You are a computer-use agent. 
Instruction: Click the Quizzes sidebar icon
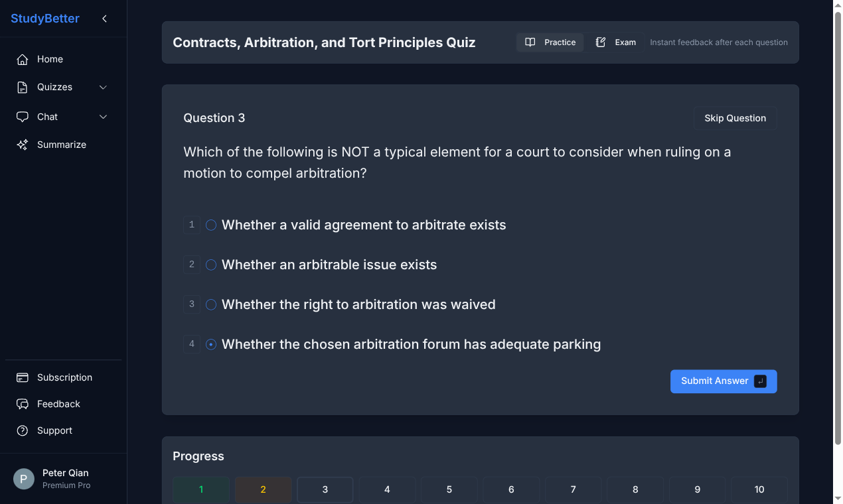pos(23,87)
